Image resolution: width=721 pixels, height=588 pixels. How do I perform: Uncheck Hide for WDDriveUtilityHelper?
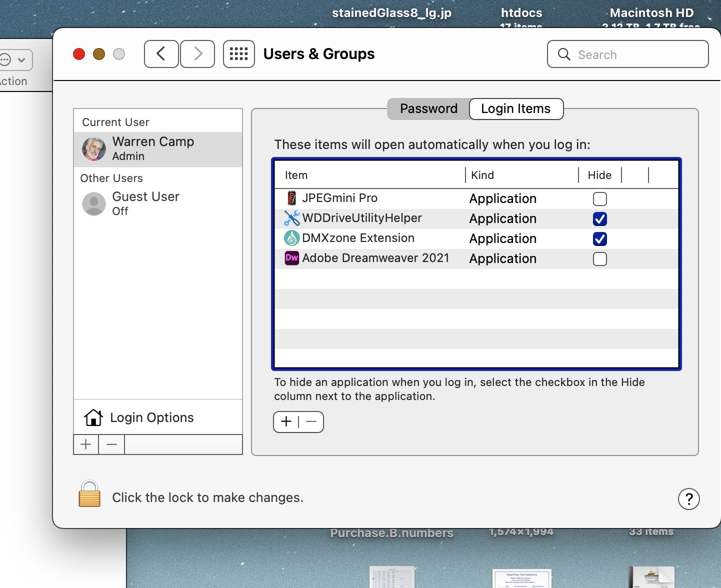click(599, 218)
